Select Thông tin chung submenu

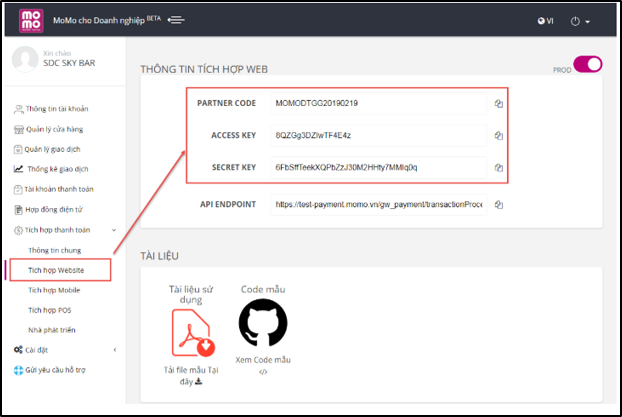tap(55, 250)
